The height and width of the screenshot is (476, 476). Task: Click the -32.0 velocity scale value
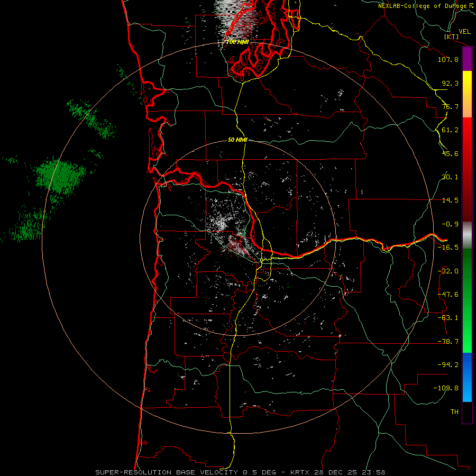448,271
